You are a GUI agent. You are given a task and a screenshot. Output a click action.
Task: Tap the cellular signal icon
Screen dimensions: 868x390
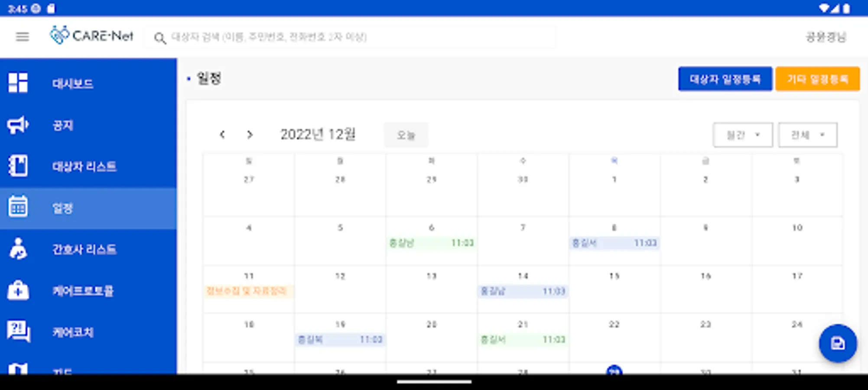coord(835,8)
